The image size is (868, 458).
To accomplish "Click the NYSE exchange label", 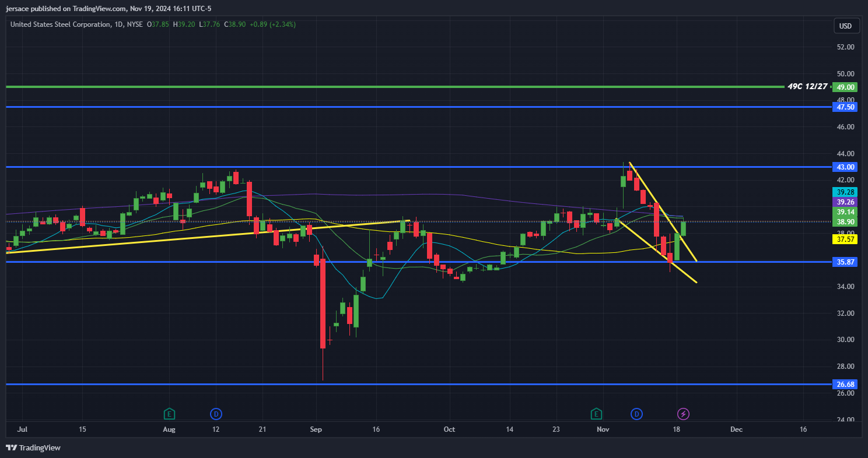I will [135, 24].
